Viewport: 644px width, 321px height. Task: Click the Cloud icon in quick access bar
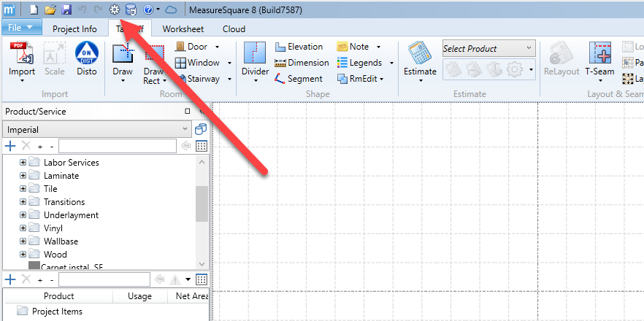point(170,9)
